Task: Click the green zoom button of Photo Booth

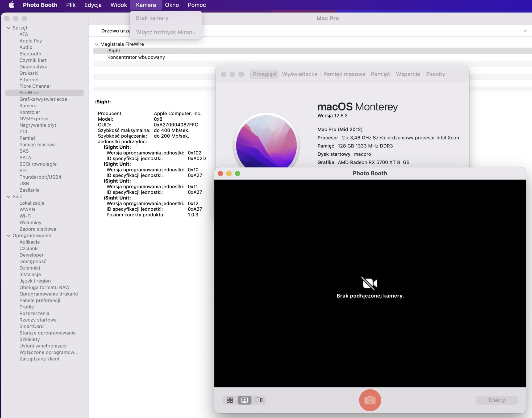Action: click(x=238, y=174)
